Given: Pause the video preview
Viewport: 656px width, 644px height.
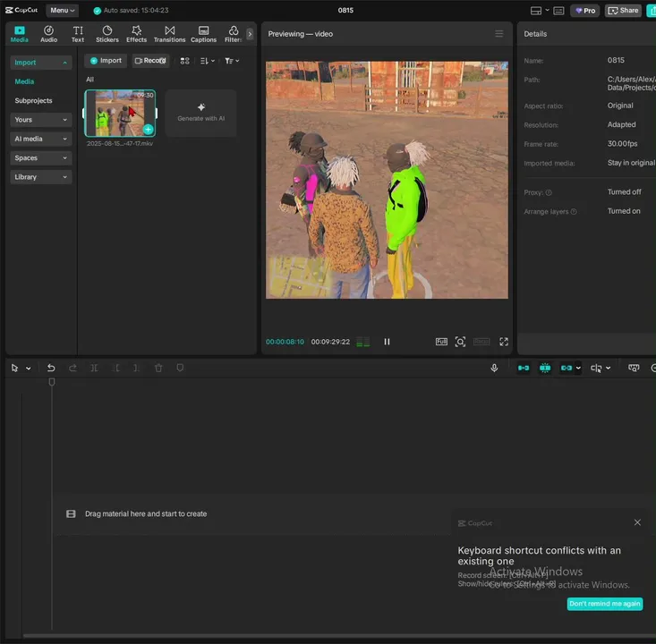Looking at the screenshot, I should point(387,342).
